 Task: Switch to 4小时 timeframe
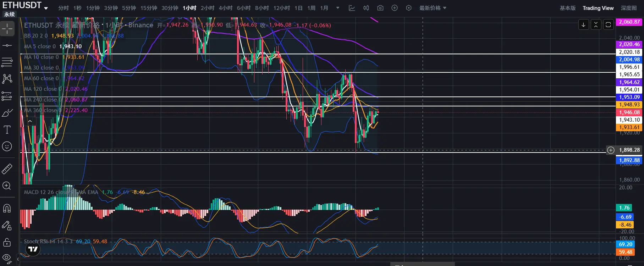[x=226, y=8]
